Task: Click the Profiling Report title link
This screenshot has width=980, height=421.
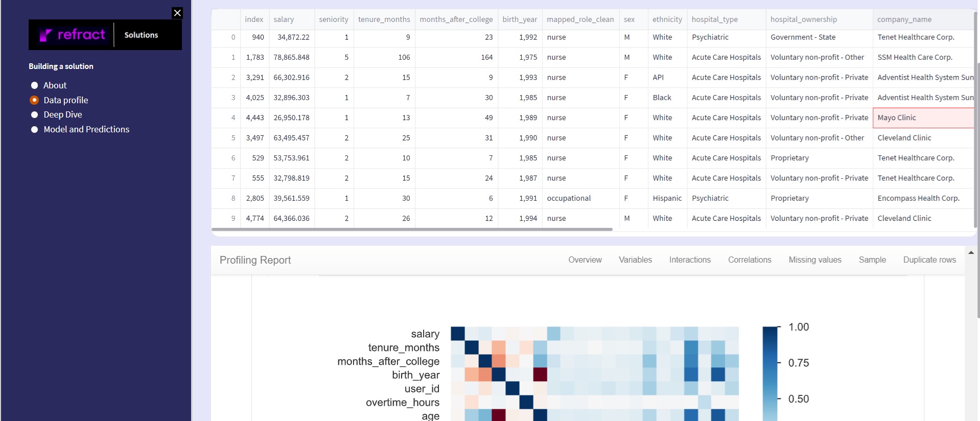Action: [x=255, y=260]
